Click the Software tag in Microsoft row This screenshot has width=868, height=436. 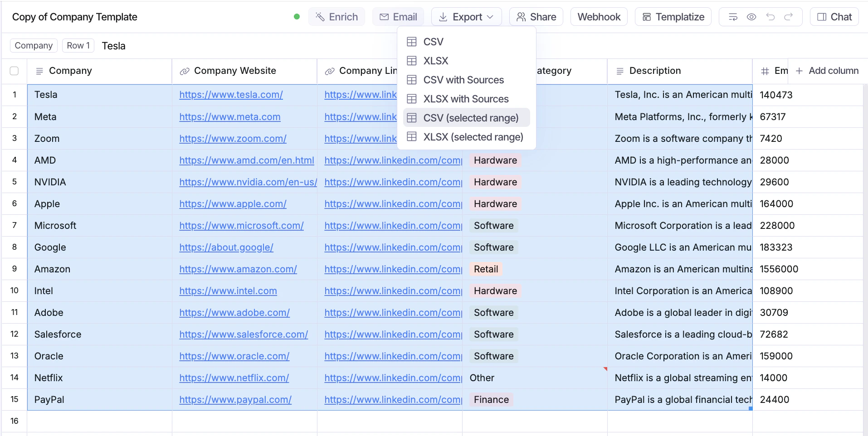(494, 226)
